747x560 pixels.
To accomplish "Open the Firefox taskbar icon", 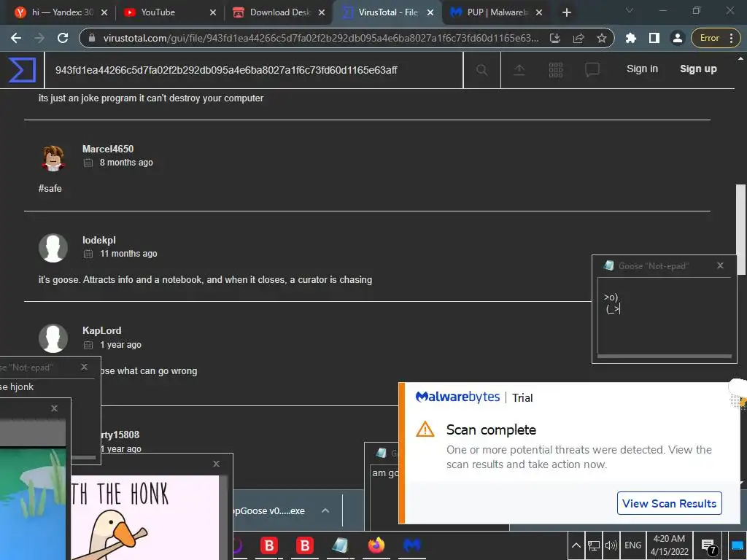I will click(376, 545).
